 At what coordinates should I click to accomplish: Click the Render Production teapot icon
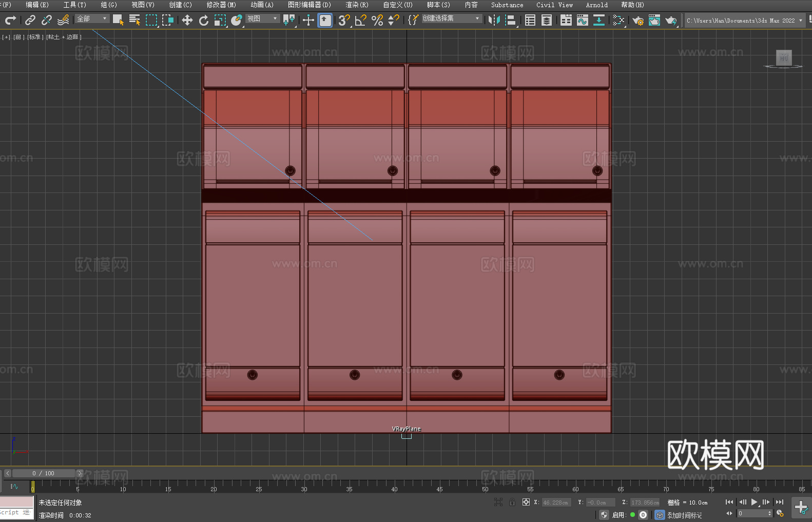[671, 20]
